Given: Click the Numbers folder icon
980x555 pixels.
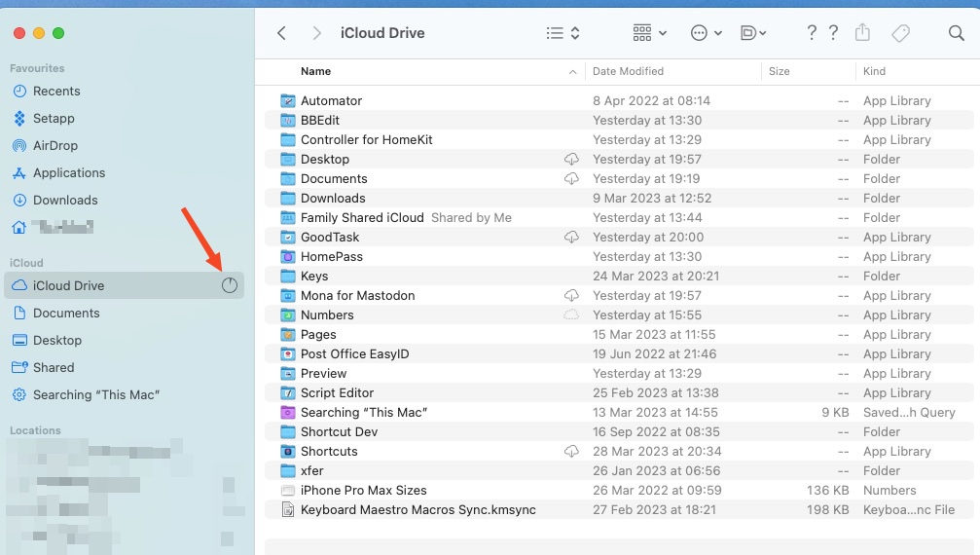Looking at the screenshot, I should 287,315.
